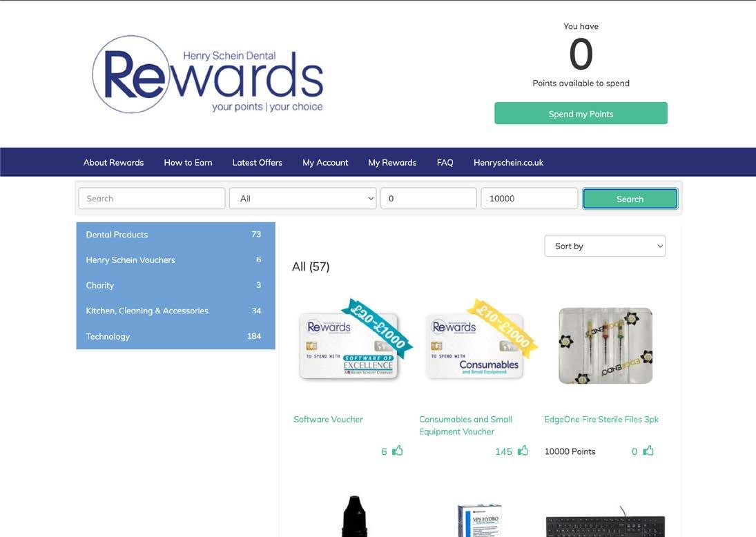The width and height of the screenshot is (756, 537).
Task: Click the black dropper bottle product image
Action: 354,516
